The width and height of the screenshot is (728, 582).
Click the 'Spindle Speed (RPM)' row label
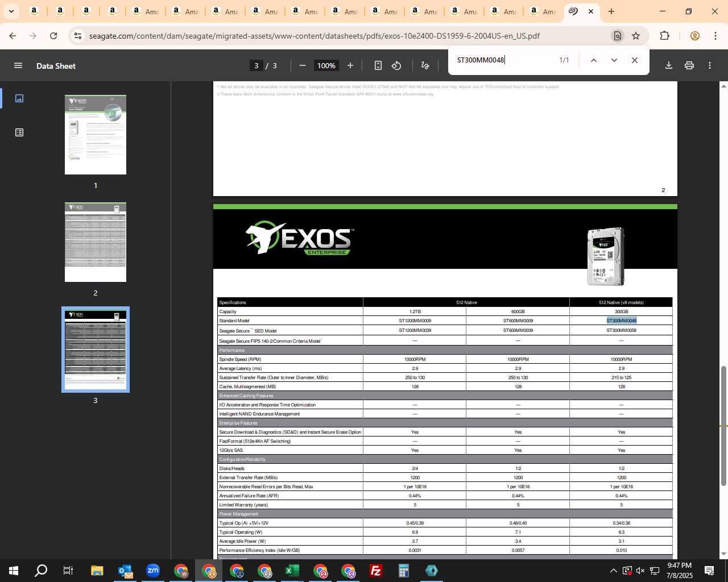(x=240, y=359)
